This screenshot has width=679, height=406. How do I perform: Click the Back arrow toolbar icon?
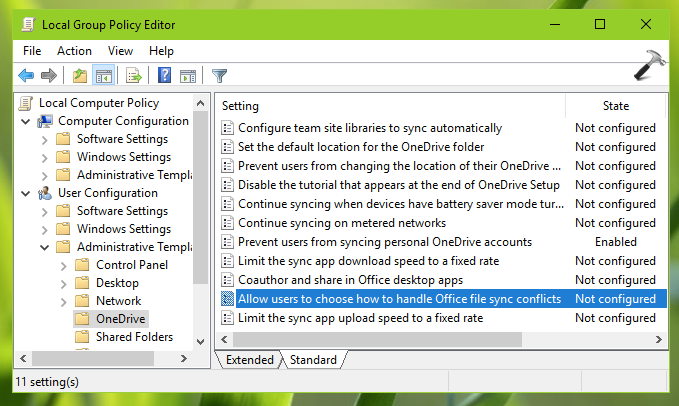(x=26, y=76)
